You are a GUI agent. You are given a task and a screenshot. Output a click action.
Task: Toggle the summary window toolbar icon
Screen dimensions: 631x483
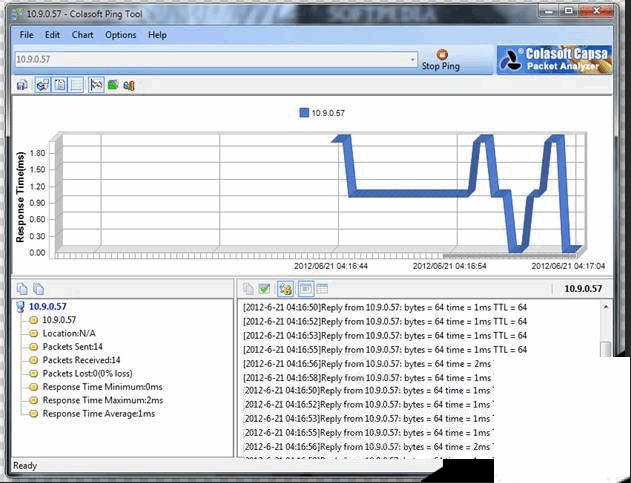(60, 85)
